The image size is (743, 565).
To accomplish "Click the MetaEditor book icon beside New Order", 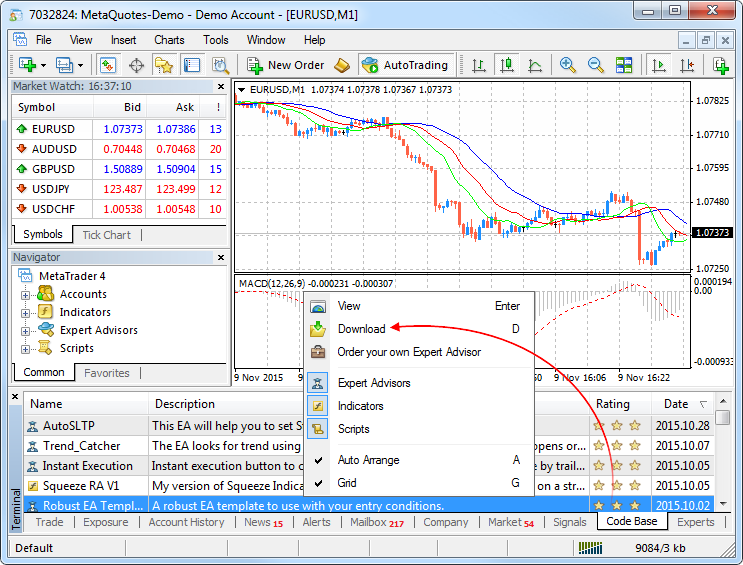I will pyautogui.click(x=342, y=65).
